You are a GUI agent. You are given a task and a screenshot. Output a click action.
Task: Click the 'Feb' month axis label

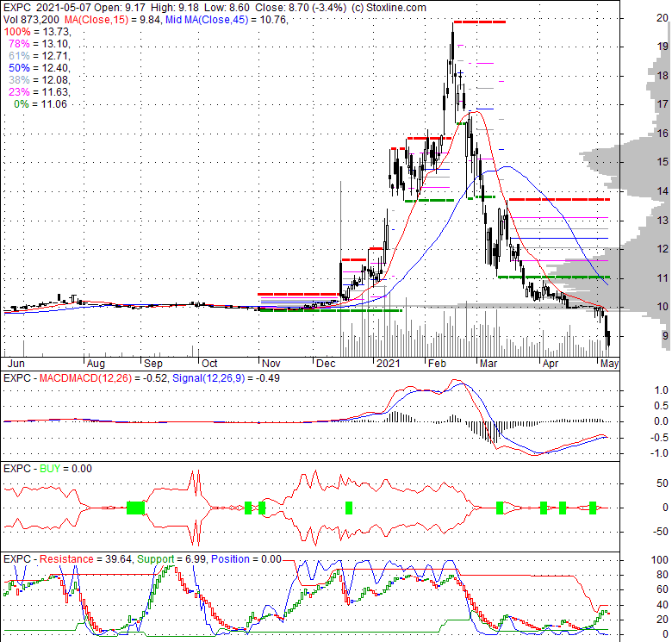pos(437,364)
